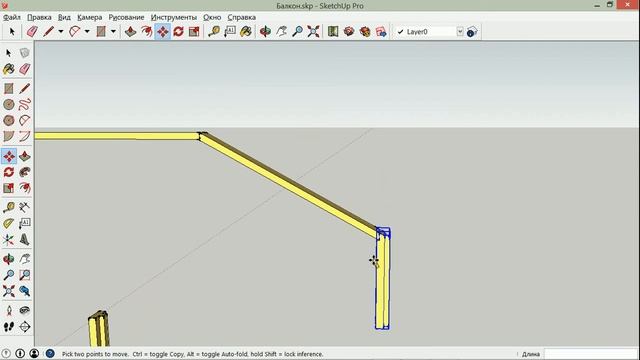Select the Protractor tool
The width and height of the screenshot is (640, 360).
(x=9, y=223)
